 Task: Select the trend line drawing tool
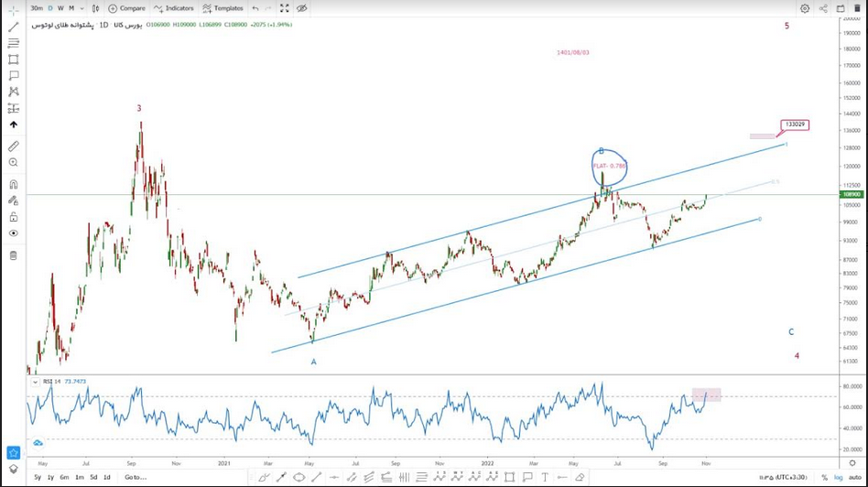coord(14,27)
